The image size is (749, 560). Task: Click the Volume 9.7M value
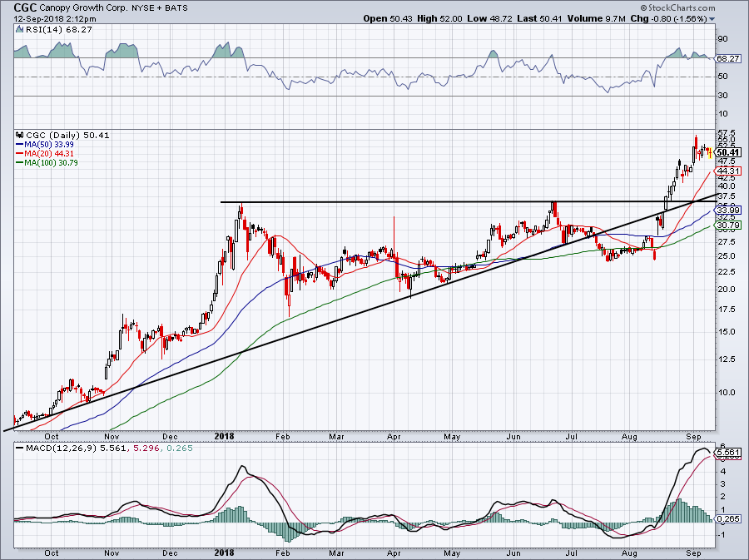point(596,18)
